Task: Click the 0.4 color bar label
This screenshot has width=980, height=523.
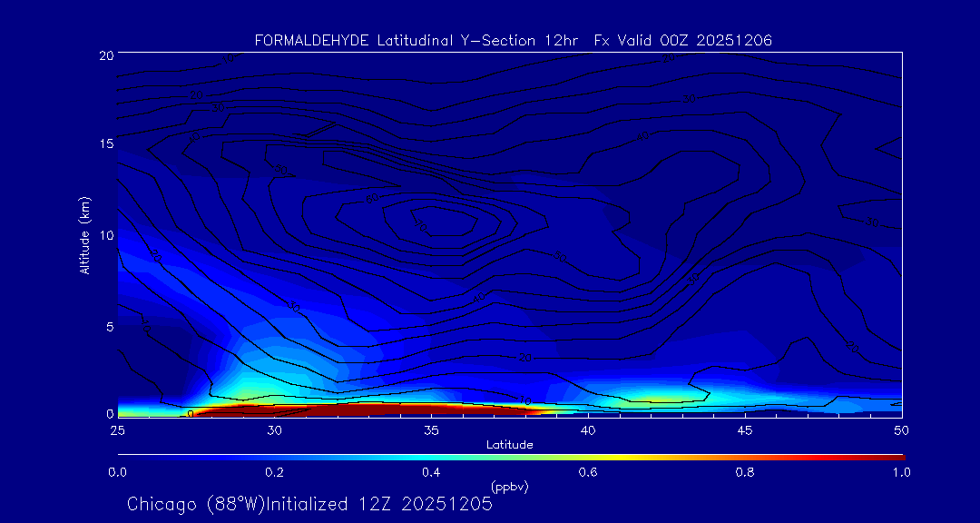Action: click(431, 472)
